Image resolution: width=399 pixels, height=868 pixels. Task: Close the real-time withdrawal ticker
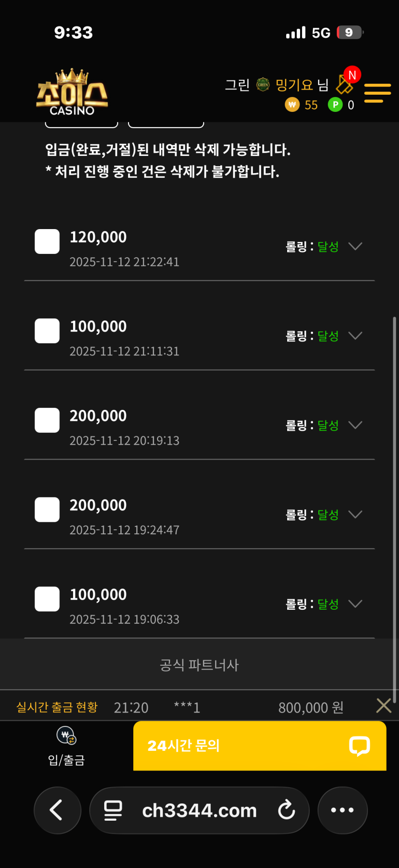[384, 706]
